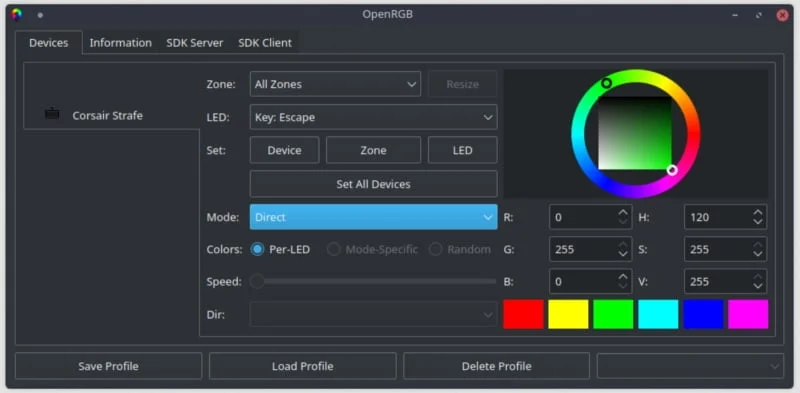Increase the R value with up arrow
Viewport: 800px width, 393px height.
click(623, 212)
